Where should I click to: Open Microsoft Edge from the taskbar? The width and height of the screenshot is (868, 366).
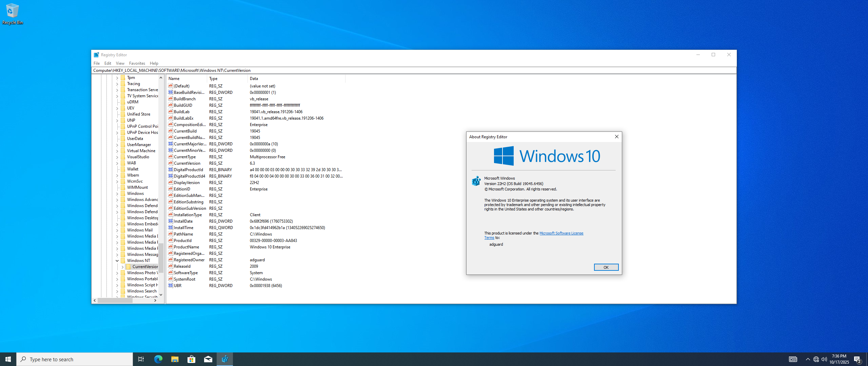(158, 359)
